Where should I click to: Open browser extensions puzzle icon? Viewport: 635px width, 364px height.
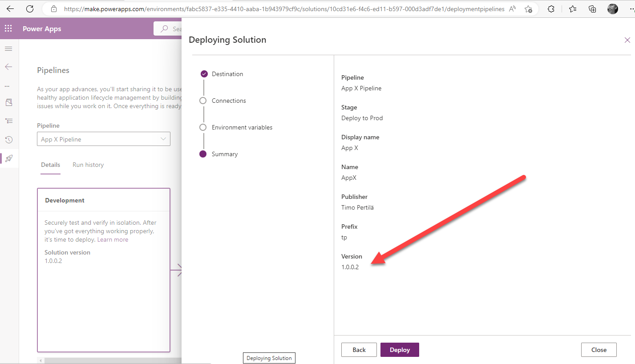coord(551,8)
